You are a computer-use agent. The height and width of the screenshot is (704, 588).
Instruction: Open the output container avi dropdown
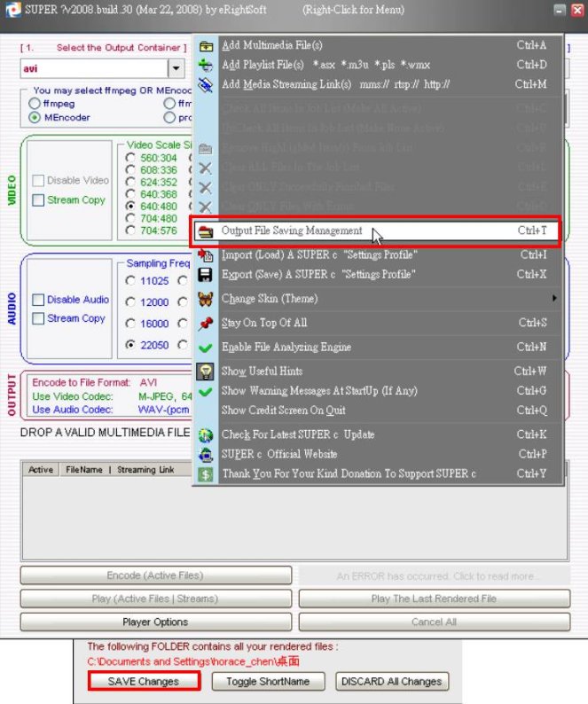tap(176, 68)
